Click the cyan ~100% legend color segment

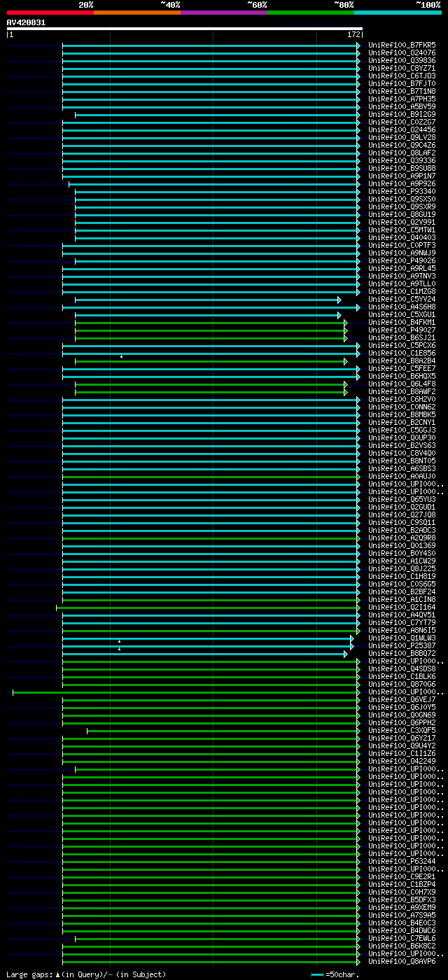coord(398,12)
